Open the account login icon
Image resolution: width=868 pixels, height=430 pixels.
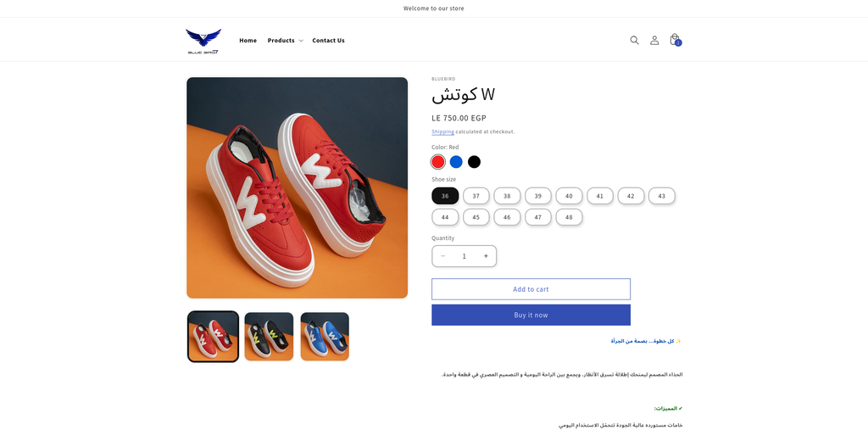654,40
